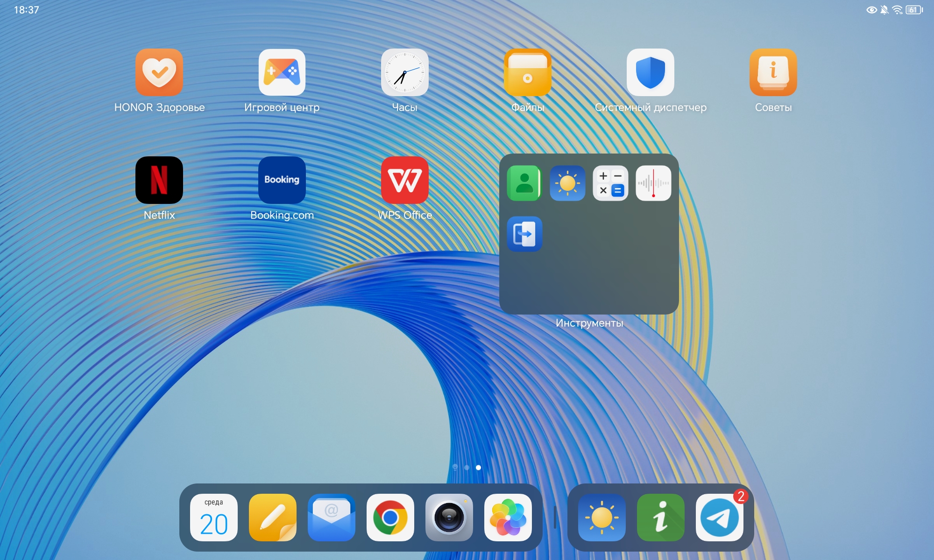Open Contacts icon in Инструменты folder
The height and width of the screenshot is (560, 934).
[524, 183]
